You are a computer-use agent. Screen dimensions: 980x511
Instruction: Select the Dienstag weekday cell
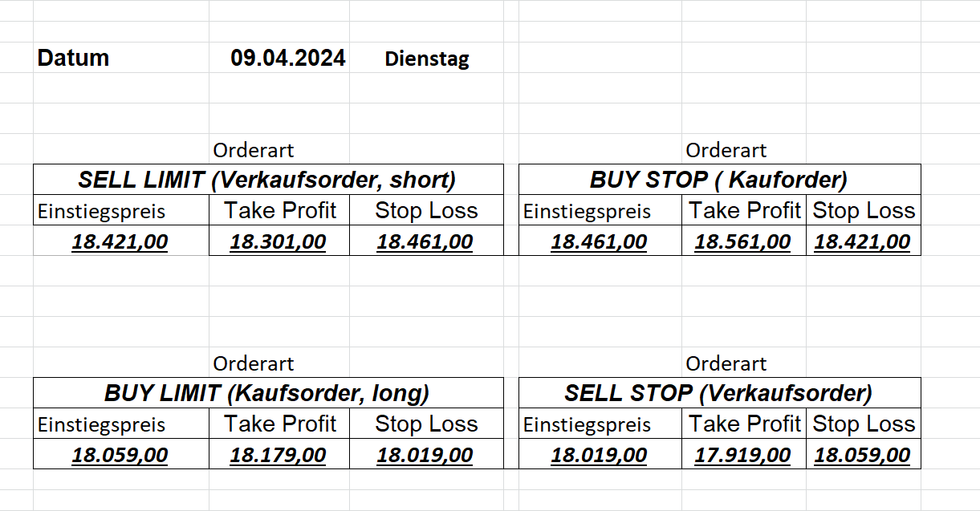click(x=427, y=59)
